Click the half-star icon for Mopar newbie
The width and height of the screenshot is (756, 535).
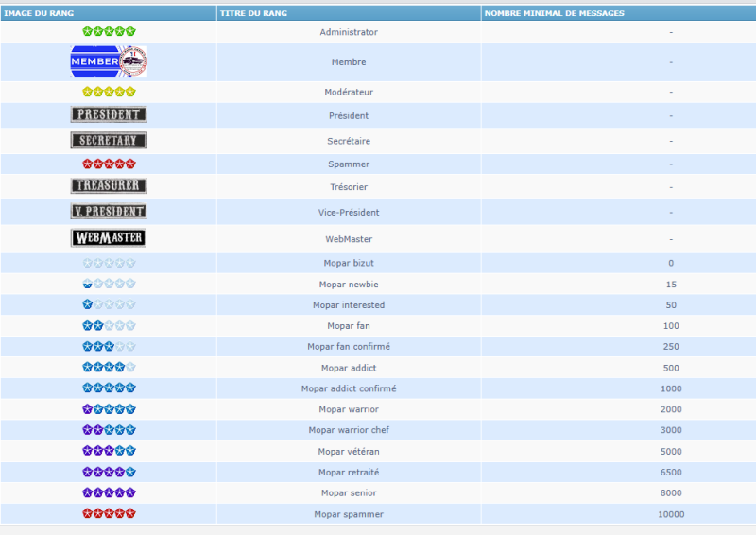coord(109,284)
